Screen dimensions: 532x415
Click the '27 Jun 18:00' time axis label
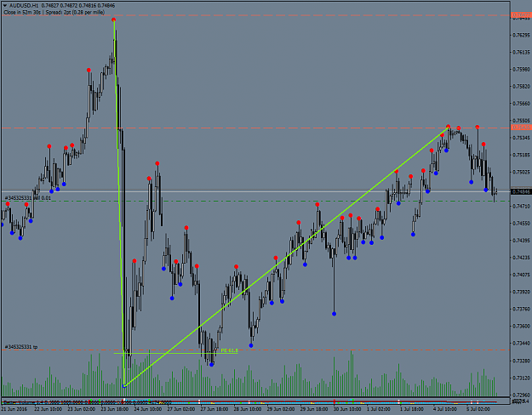[x=214, y=409]
